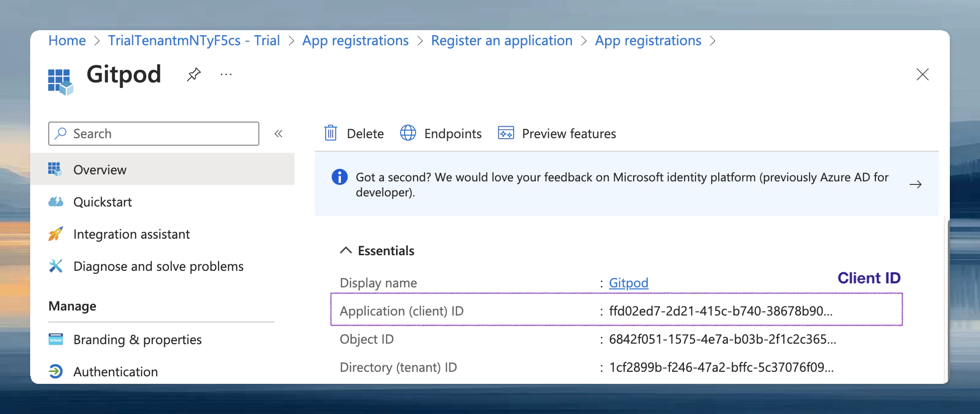
Task: Open the Gitpod display name link
Action: coord(629,283)
